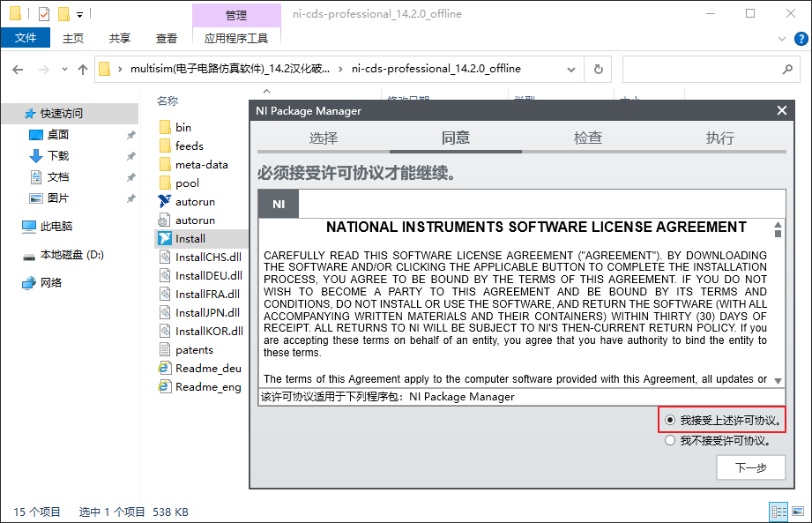
Task: Click the InstallCHS.dll file icon
Action: [x=165, y=258]
